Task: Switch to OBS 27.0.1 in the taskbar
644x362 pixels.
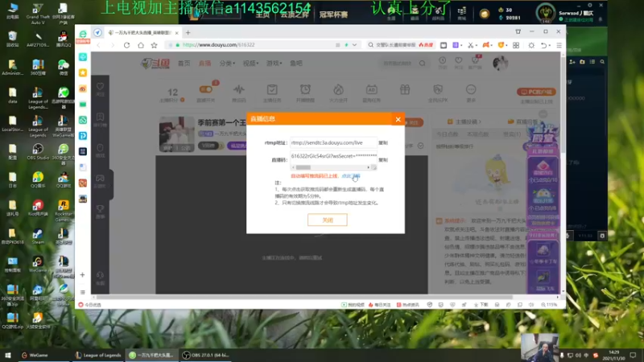Action: coord(206,356)
